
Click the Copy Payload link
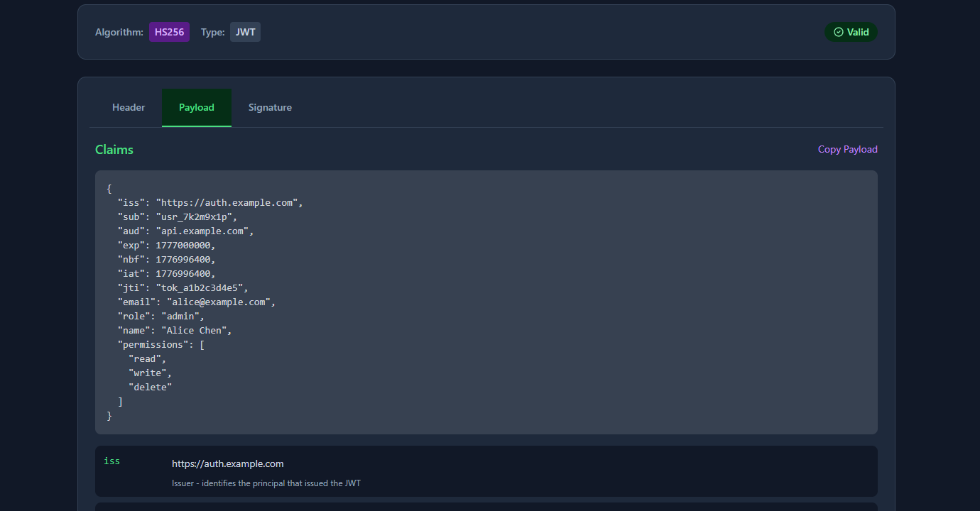pos(847,149)
